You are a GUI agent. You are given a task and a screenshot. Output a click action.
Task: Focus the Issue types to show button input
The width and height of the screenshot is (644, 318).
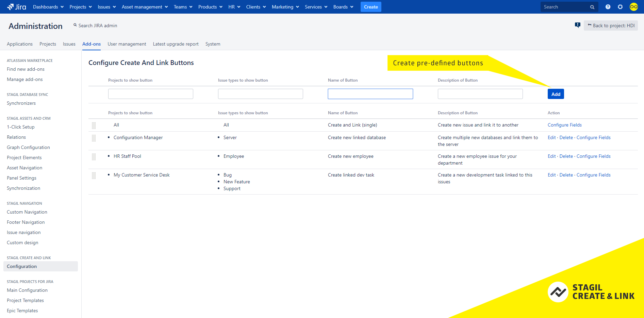click(x=261, y=94)
